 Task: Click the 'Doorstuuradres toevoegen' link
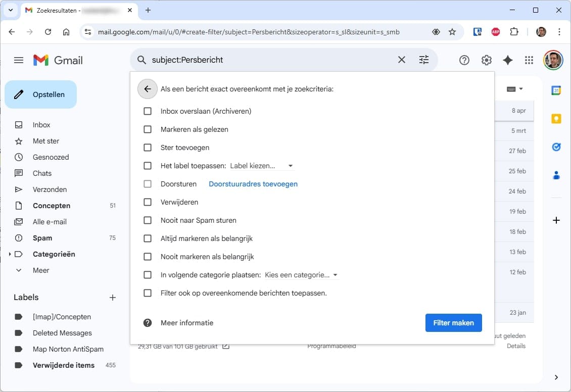(253, 184)
